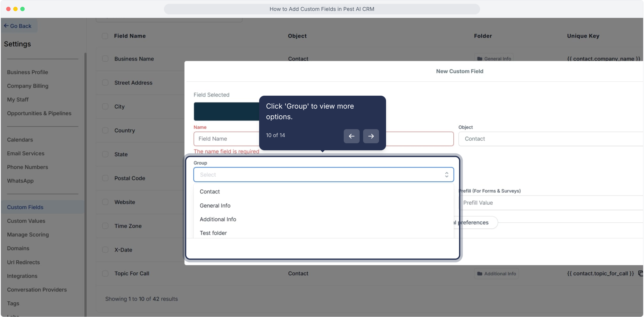
Task: Check the X-Date row checkbox
Action: [x=105, y=250]
